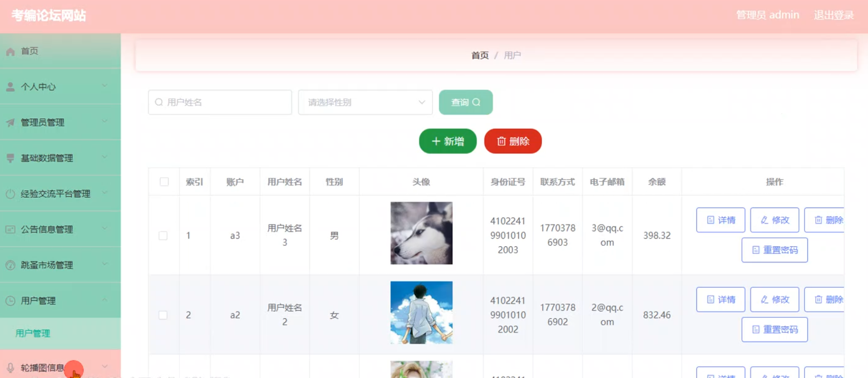Screen dimensions: 868x378
Task: Click the 用户 breadcrumb item
Action: [513, 55]
